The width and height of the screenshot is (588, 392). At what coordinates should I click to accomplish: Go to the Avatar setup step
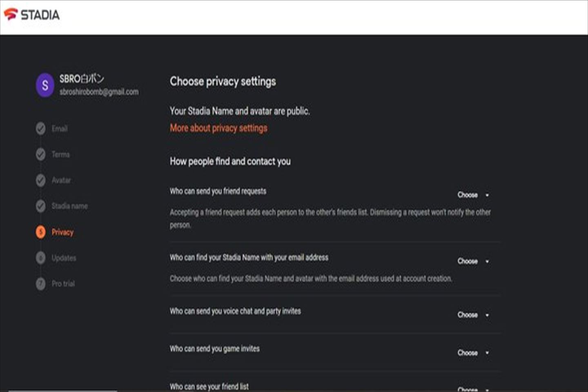pos(61,180)
